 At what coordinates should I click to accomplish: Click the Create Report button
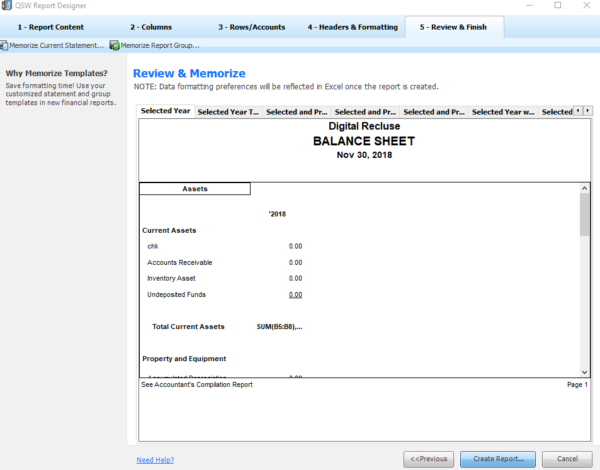click(498, 459)
